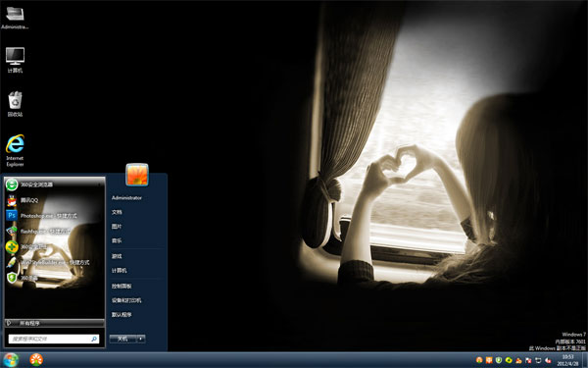Click the user account picture thumbnail
This screenshot has height=368, width=588.
[137, 175]
